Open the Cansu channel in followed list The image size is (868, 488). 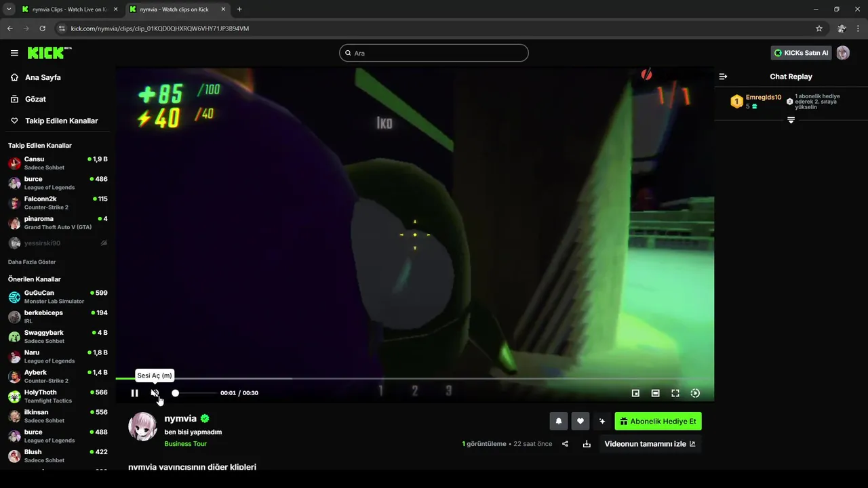click(58, 163)
